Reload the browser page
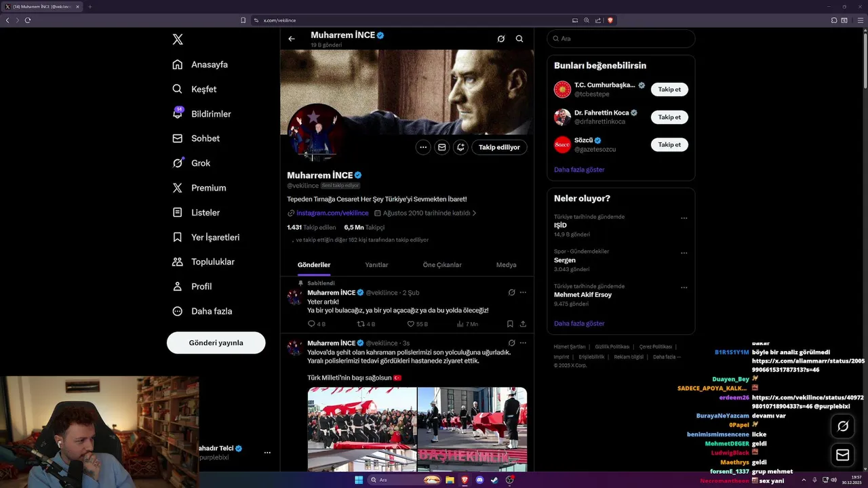This screenshot has height=488, width=868. [28, 20]
